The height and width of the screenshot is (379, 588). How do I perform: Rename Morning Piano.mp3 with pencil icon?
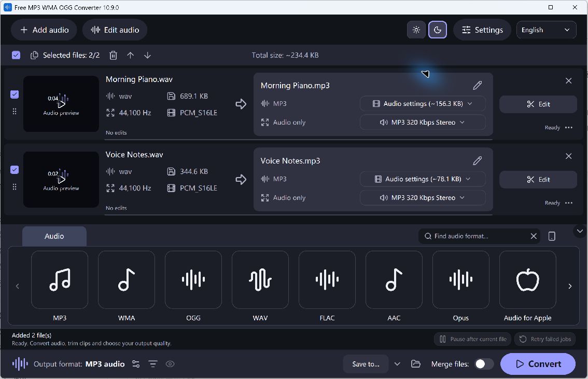pyautogui.click(x=477, y=85)
